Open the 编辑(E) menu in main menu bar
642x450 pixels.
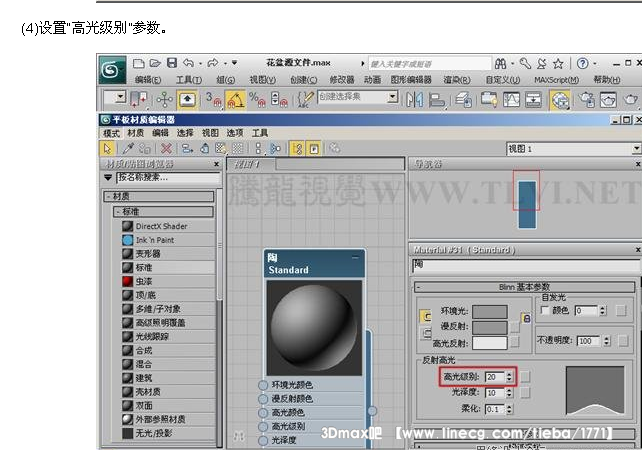coord(148,80)
